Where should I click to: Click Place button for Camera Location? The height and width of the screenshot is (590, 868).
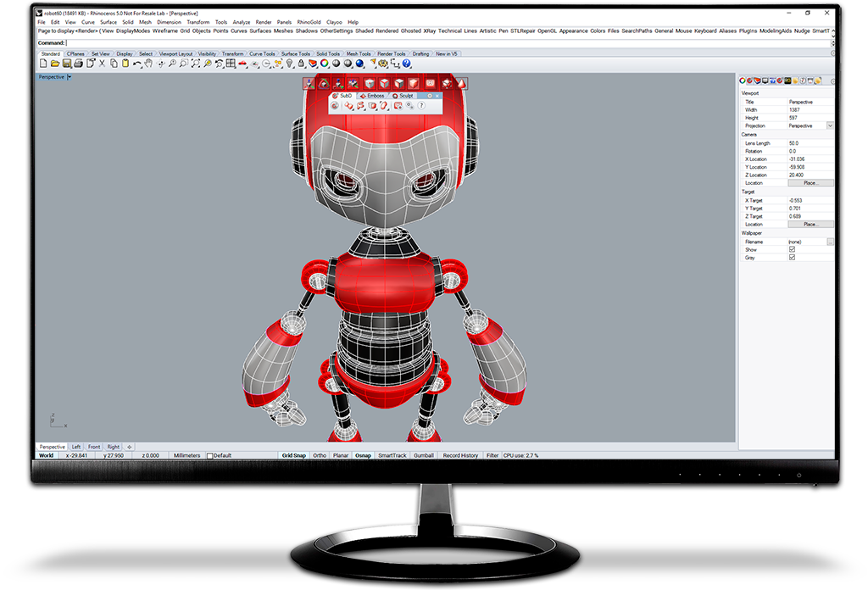pyautogui.click(x=810, y=182)
